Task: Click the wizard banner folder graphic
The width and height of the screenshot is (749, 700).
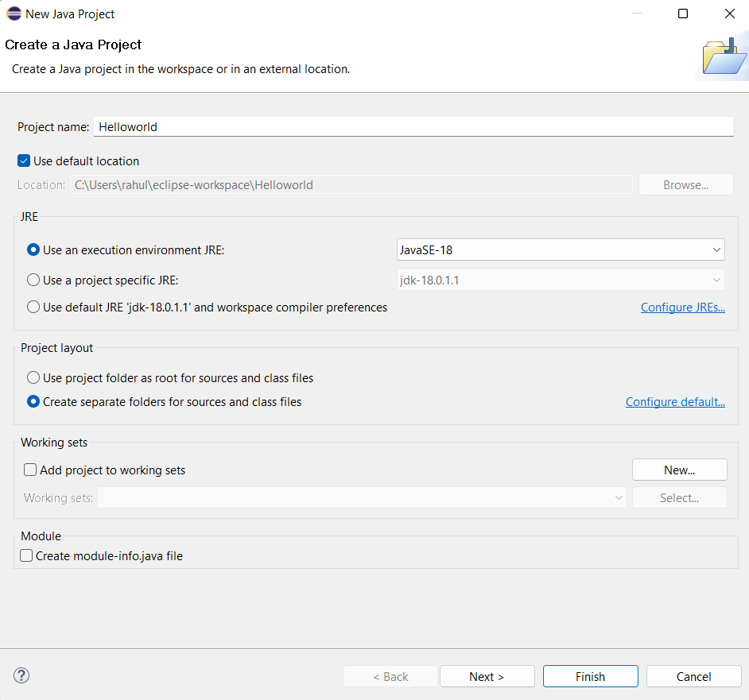Action: 722,56
